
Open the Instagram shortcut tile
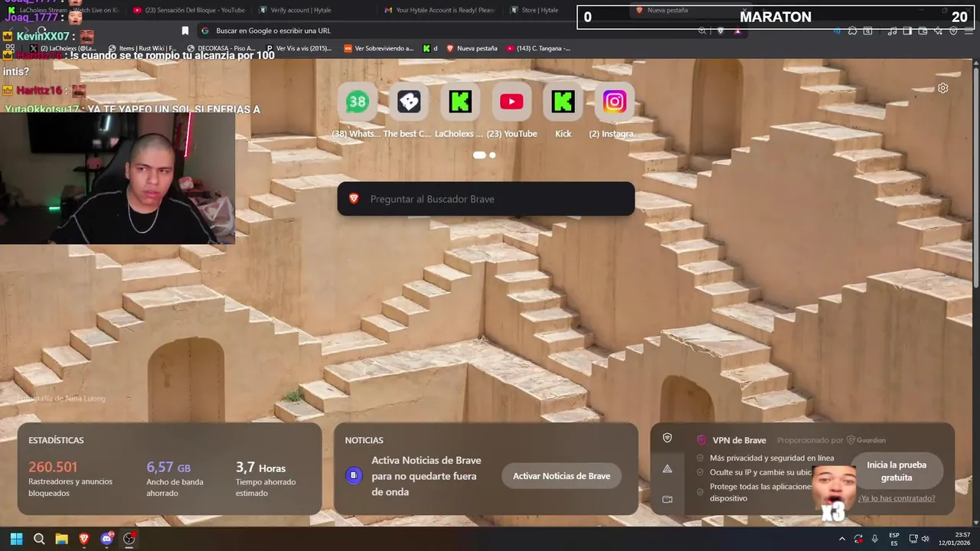(614, 102)
